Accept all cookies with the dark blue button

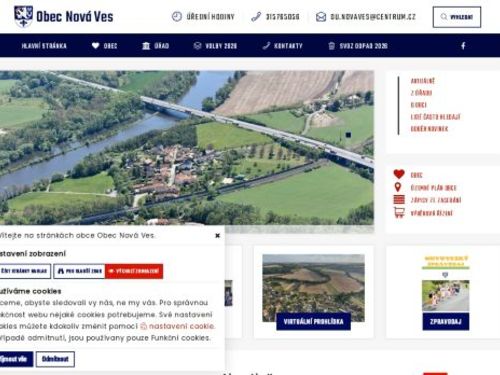point(15,359)
